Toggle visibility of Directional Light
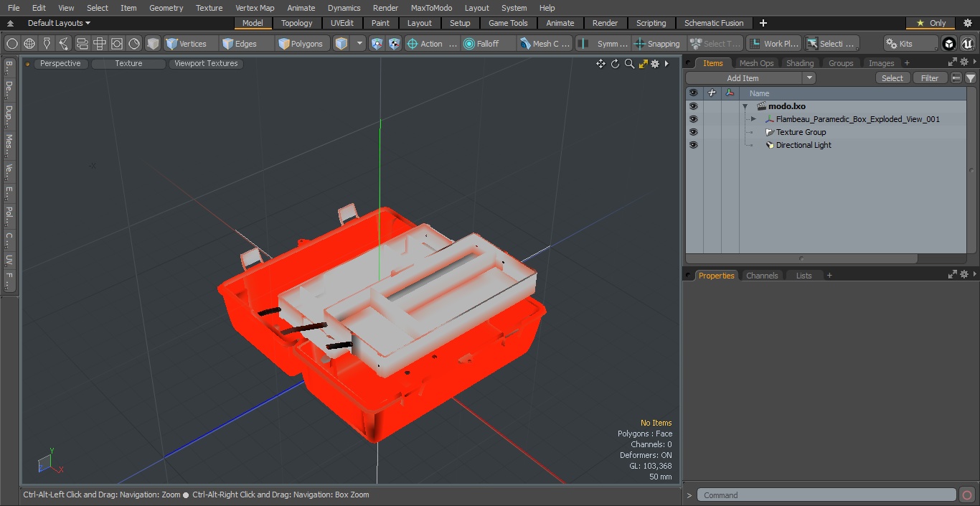The height and width of the screenshot is (506, 980). coord(693,145)
